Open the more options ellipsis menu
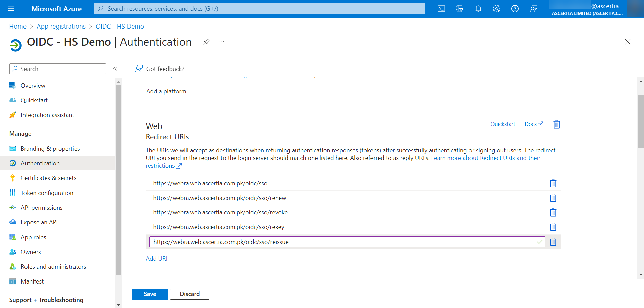This screenshot has height=308, width=644. [221, 42]
